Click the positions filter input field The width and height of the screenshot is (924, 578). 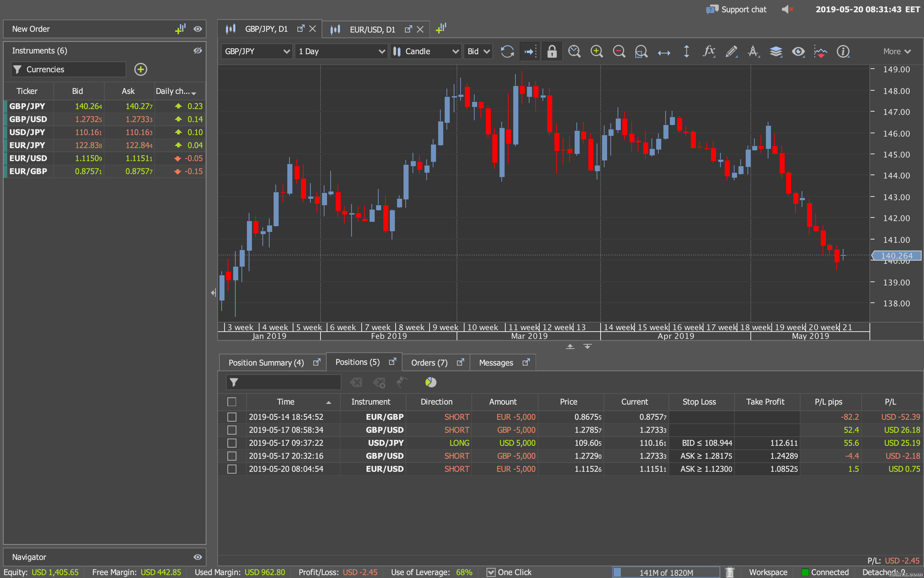pos(283,382)
